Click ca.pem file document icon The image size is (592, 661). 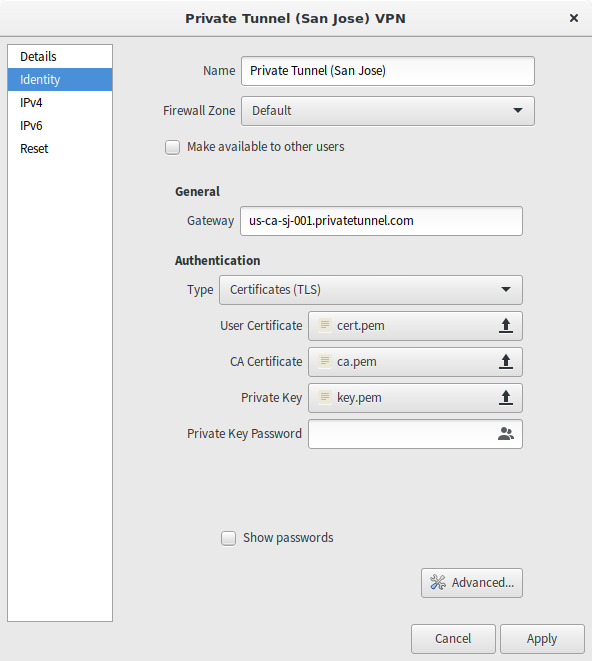[325, 361]
